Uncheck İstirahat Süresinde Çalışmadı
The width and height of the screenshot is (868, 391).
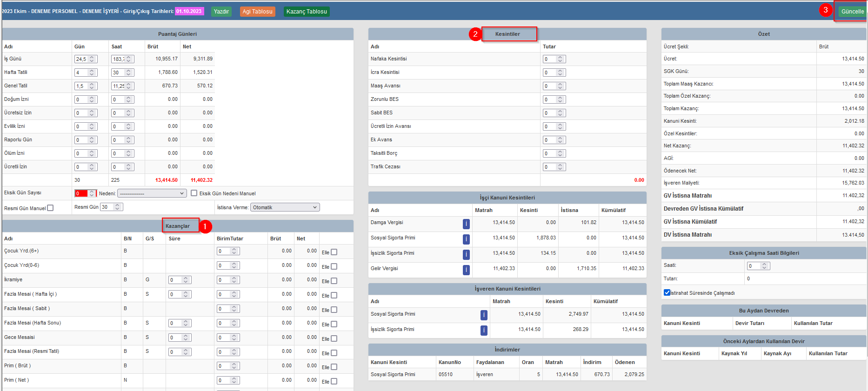[x=667, y=292]
